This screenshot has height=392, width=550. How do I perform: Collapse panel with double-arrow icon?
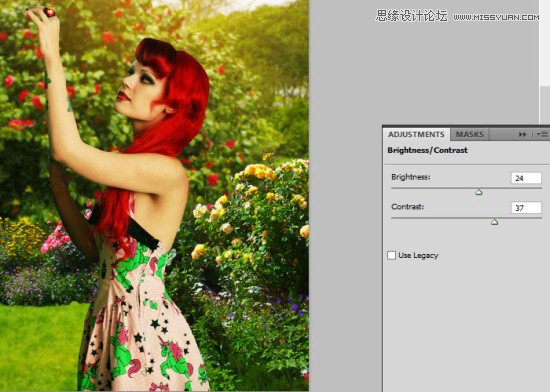tap(522, 134)
